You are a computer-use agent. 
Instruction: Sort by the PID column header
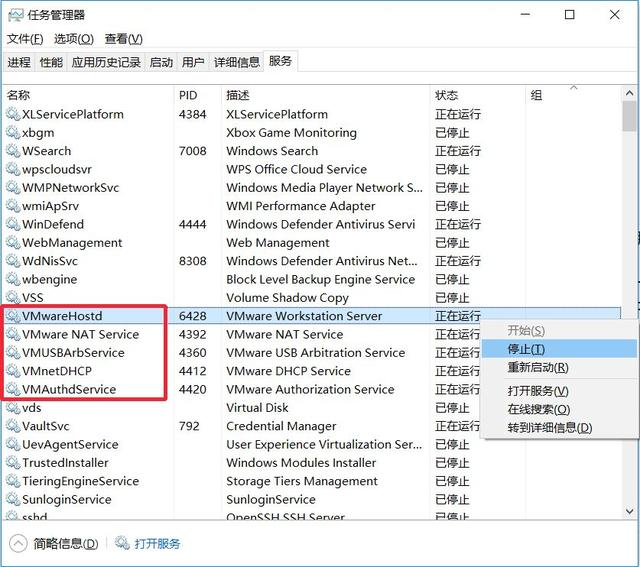198,95
